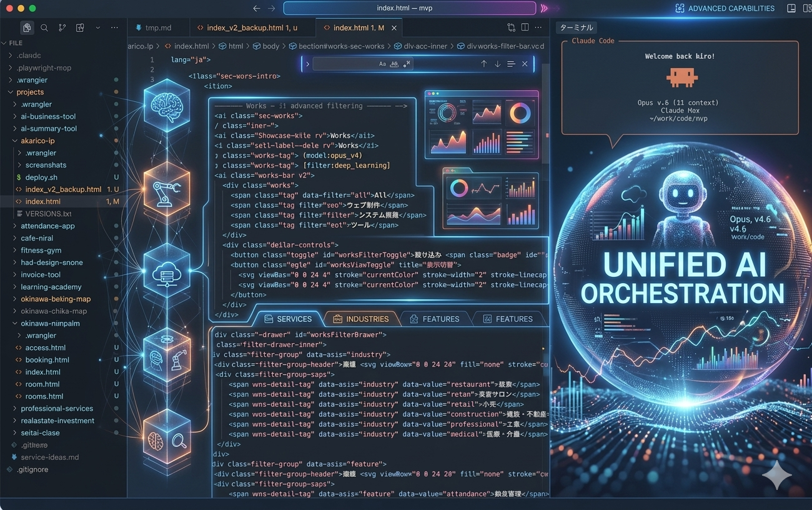This screenshot has height=510, width=812.
Task: Click the find input field
Action: pos(344,64)
